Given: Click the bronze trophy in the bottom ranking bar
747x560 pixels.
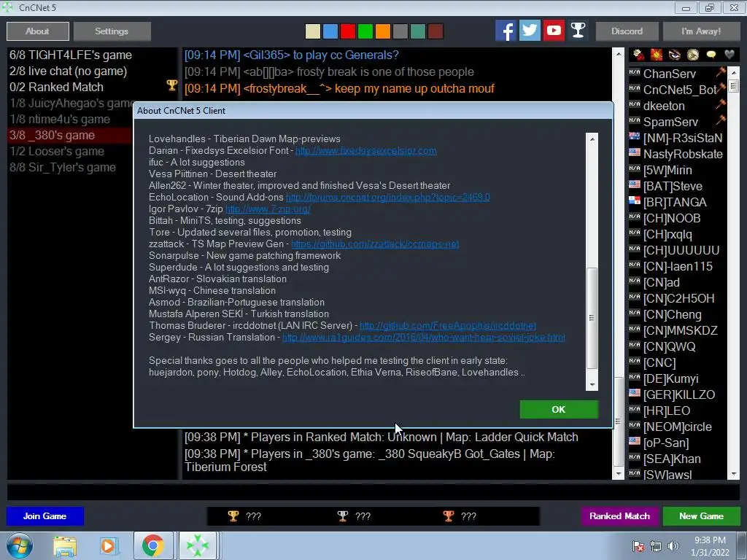Looking at the screenshot, I should pyautogui.click(x=449, y=516).
